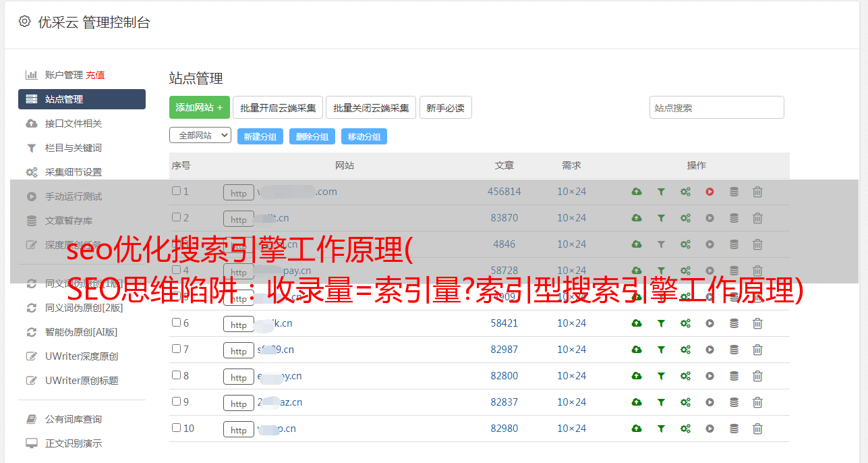This screenshot has height=463, width=868.
Task: Open UWriter深度原创 in the sidebar
Action: coord(82,356)
